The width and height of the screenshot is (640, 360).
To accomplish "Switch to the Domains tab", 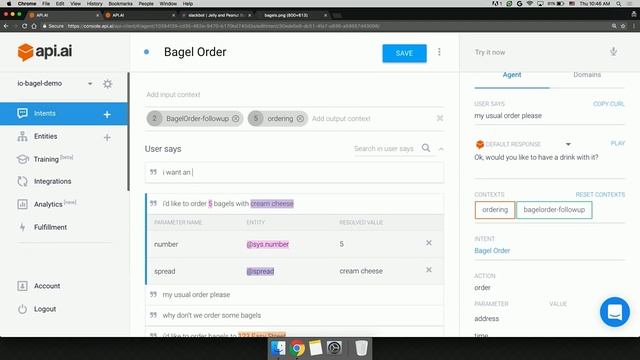I will (587, 75).
